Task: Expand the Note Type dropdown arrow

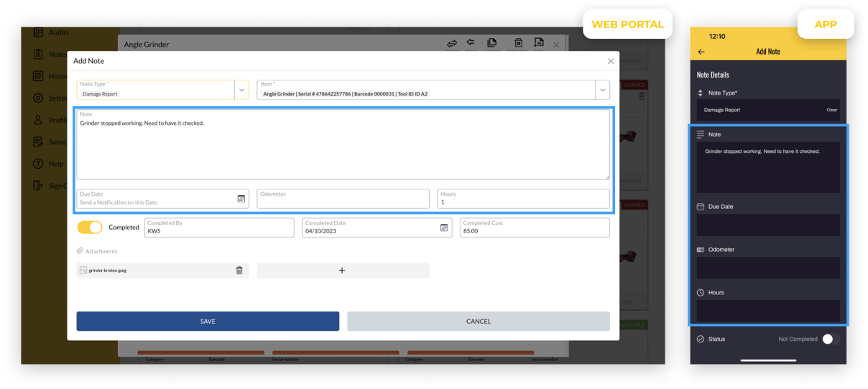Action: click(x=241, y=90)
